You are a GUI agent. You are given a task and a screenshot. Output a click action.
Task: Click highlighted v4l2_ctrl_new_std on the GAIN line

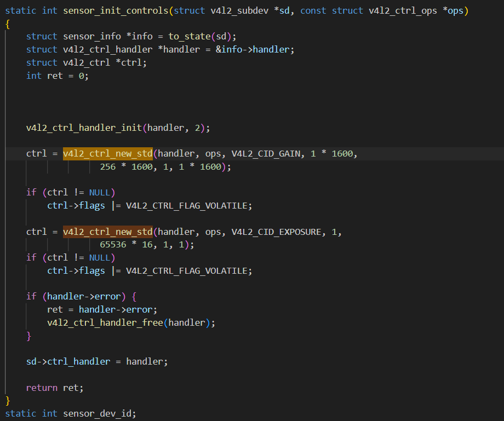click(x=108, y=154)
